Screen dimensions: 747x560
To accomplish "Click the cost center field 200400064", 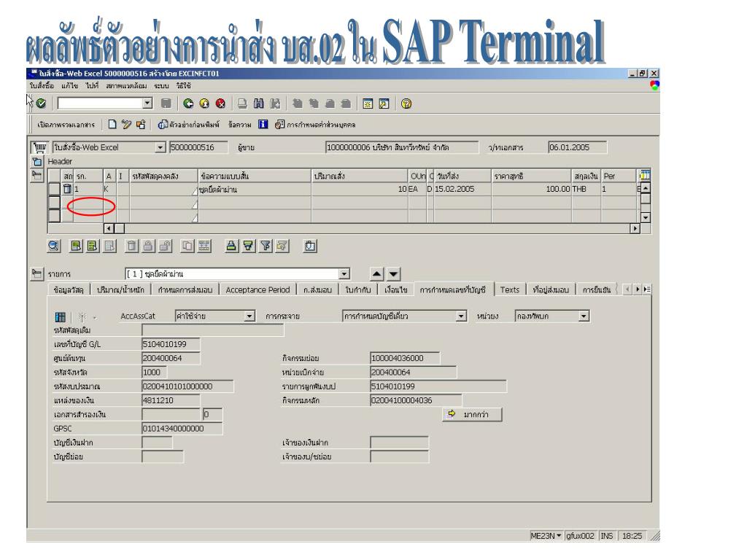I will [171, 358].
